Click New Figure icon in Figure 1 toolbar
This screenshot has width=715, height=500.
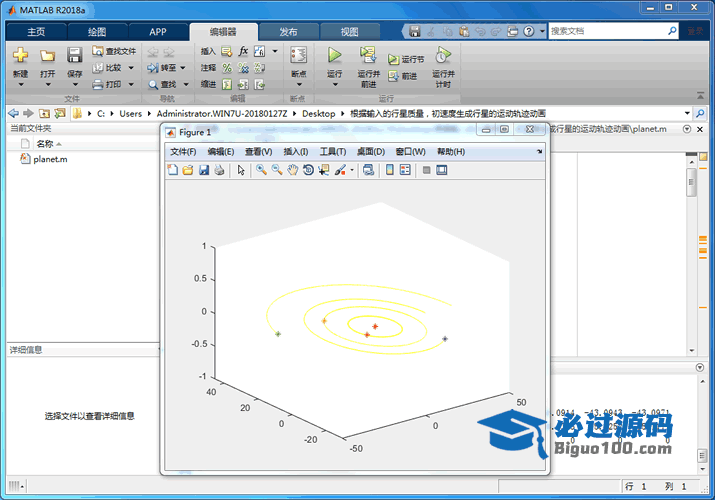[x=172, y=170]
